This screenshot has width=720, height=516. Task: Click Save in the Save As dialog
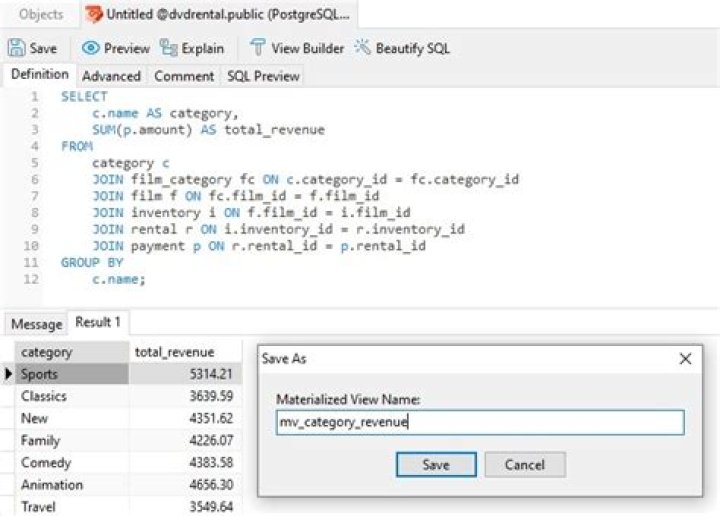436,465
